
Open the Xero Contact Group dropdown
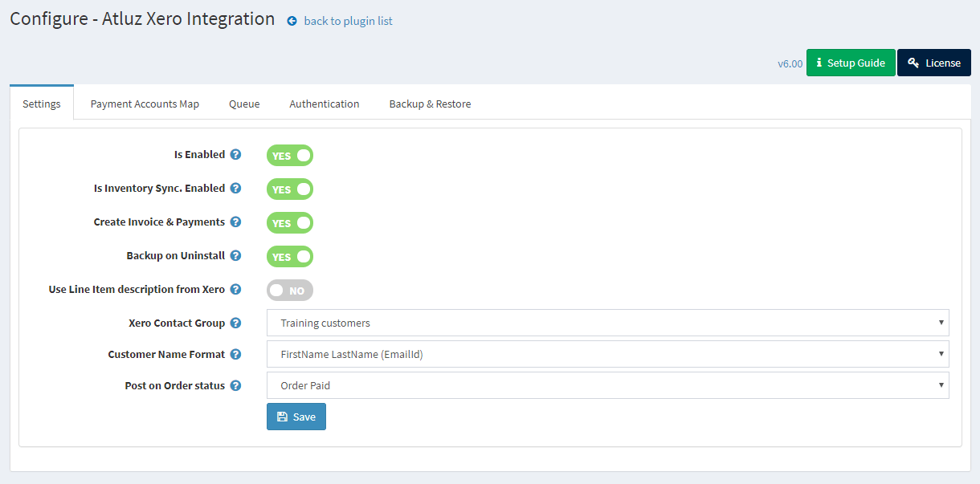click(608, 323)
